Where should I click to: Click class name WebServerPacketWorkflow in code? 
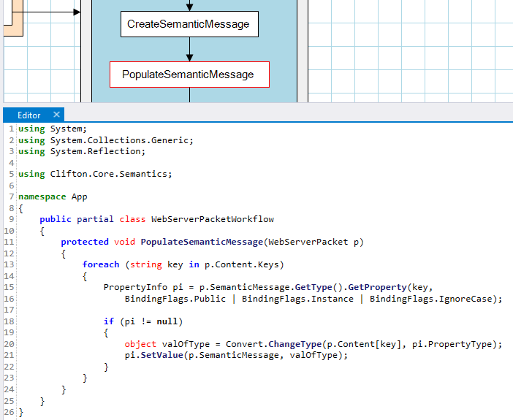coord(213,219)
